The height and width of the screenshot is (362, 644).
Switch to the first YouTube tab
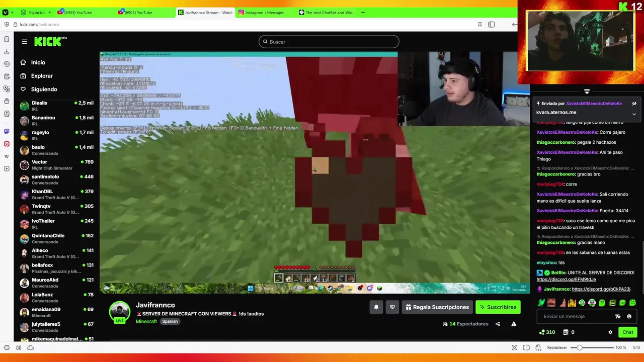[x=84, y=12]
